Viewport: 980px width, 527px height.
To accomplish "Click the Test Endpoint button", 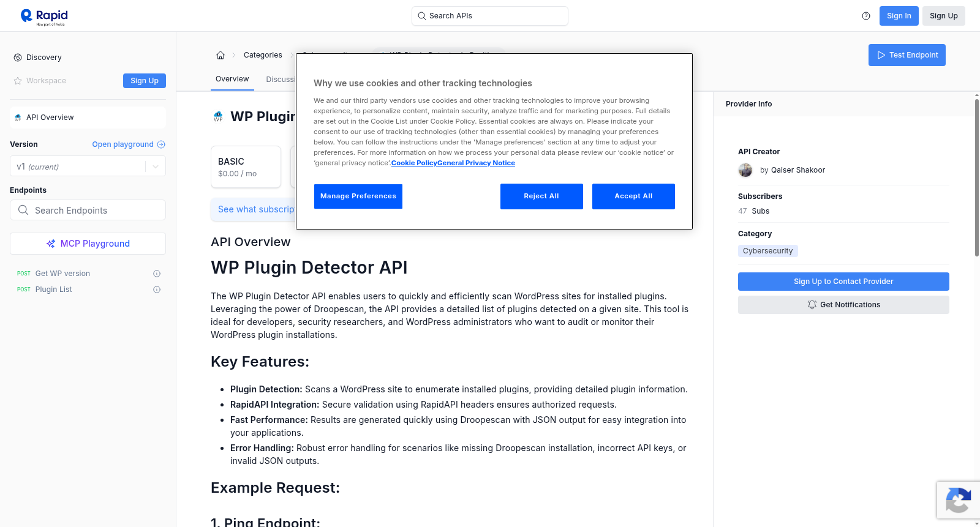I will pos(907,55).
